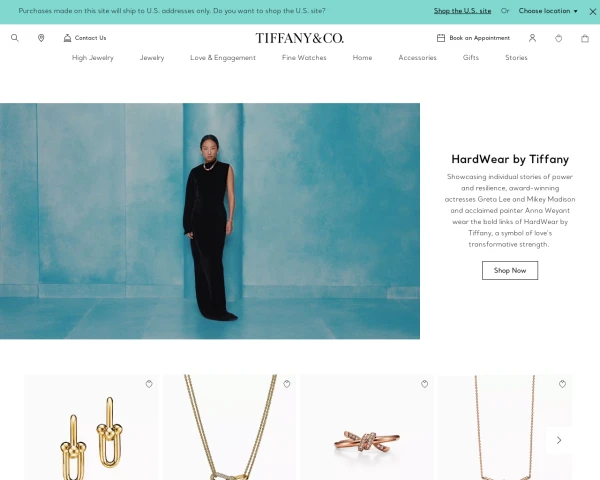Screen dimensions: 600x480
Task: Open the shopping bag icon
Action: click(585, 38)
